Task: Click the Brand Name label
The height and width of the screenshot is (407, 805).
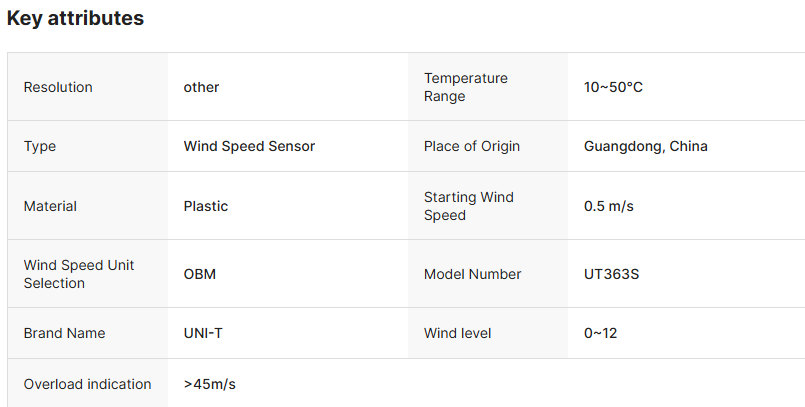Action: 64,333
